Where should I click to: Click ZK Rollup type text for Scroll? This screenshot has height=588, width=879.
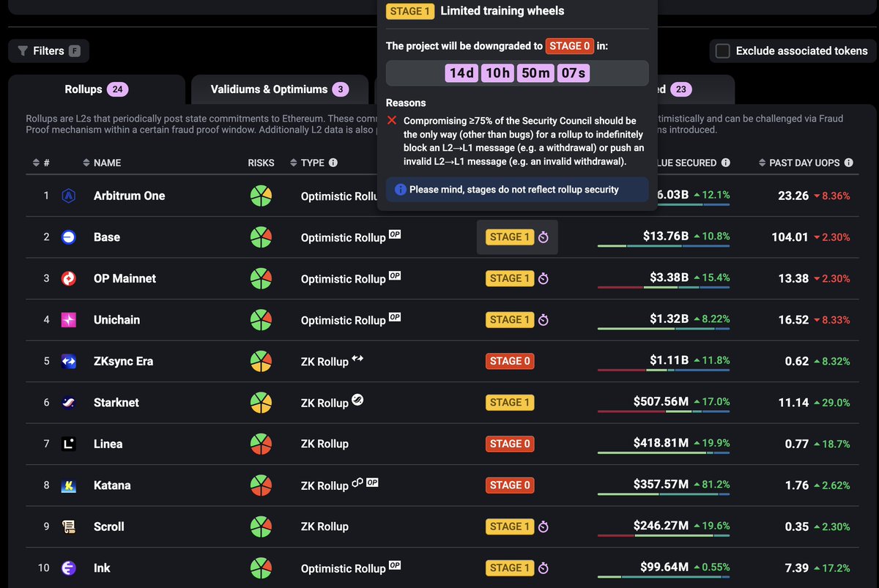324,526
